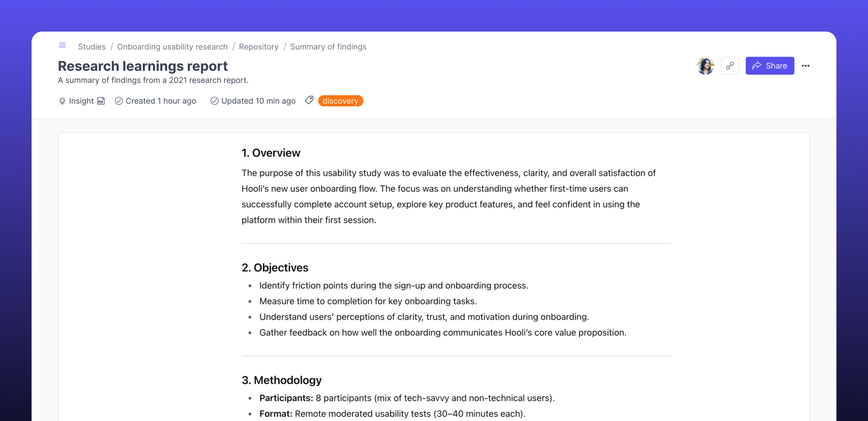
Task: Click the 'Insight' type label
Action: click(81, 101)
